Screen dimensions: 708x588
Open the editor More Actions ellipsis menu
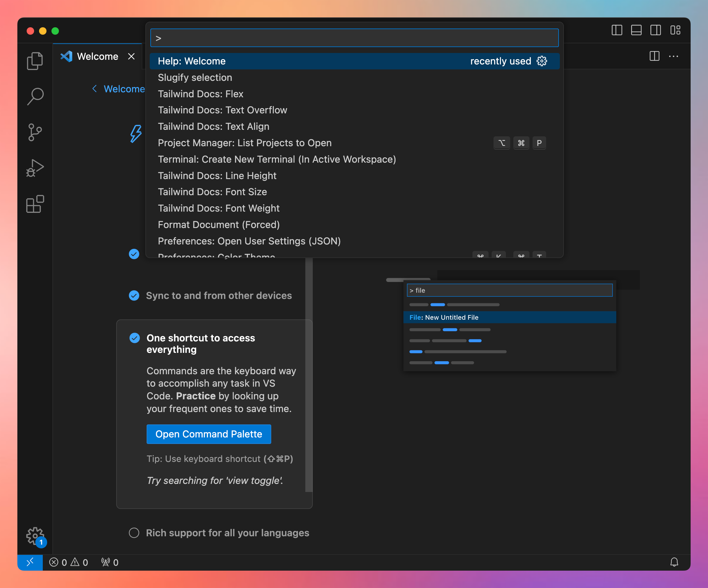(673, 56)
